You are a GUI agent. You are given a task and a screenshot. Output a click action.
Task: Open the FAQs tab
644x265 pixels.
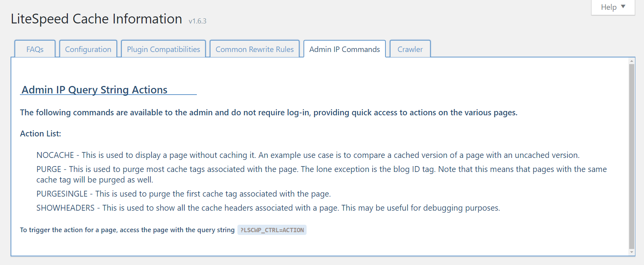tap(35, 49)
